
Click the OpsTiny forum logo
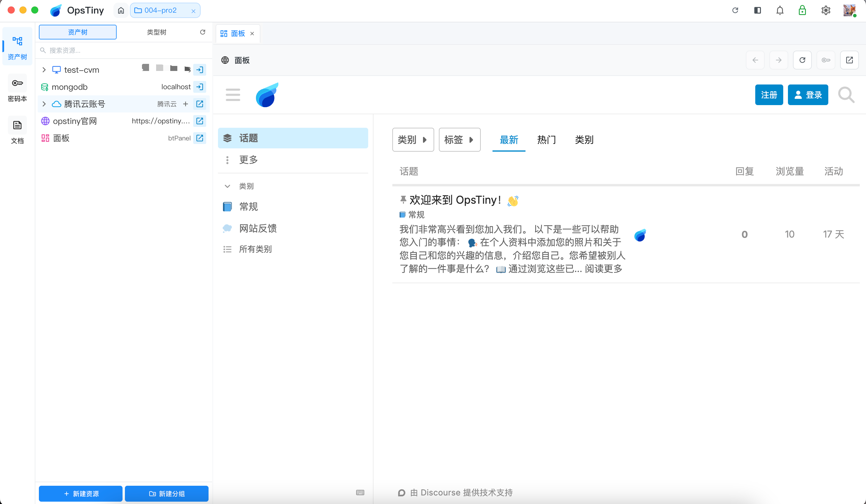267,95
